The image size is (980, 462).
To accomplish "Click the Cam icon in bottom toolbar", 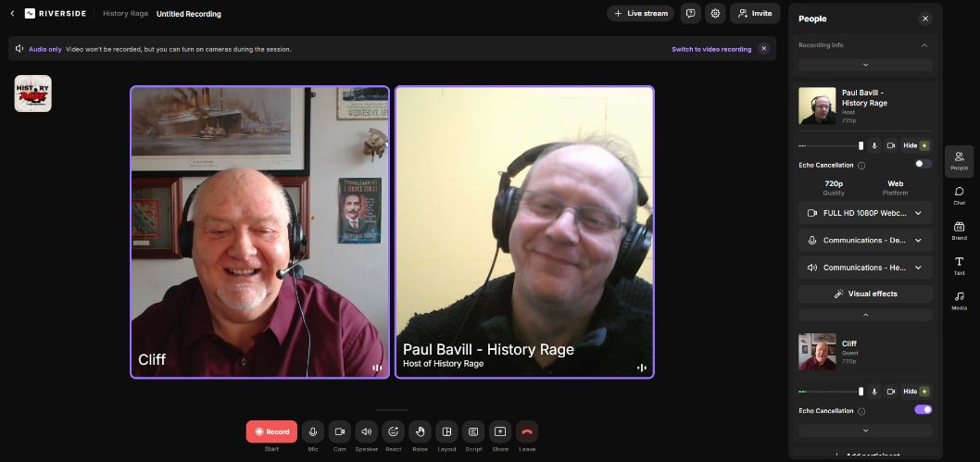I will (x=339, y=431).
